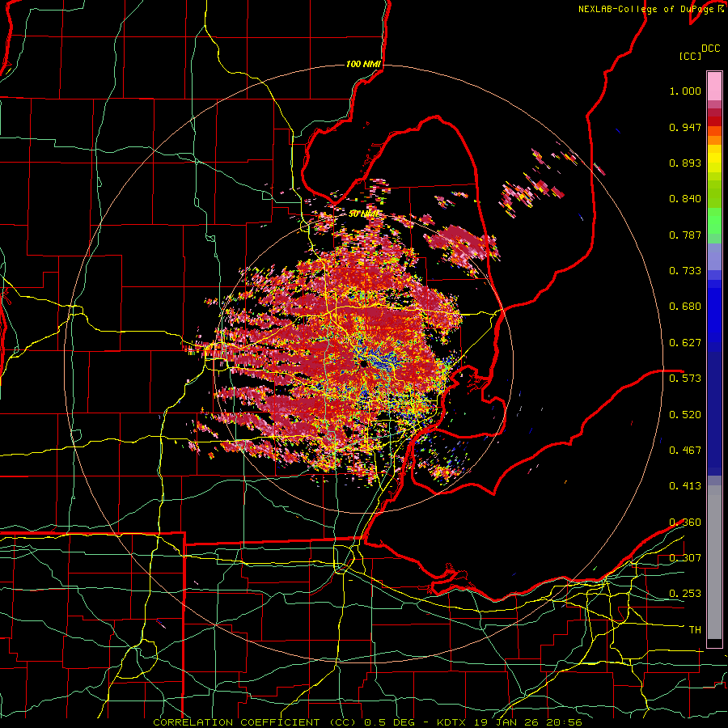Select the 0.467 scale value

click(x=685, y=451)
